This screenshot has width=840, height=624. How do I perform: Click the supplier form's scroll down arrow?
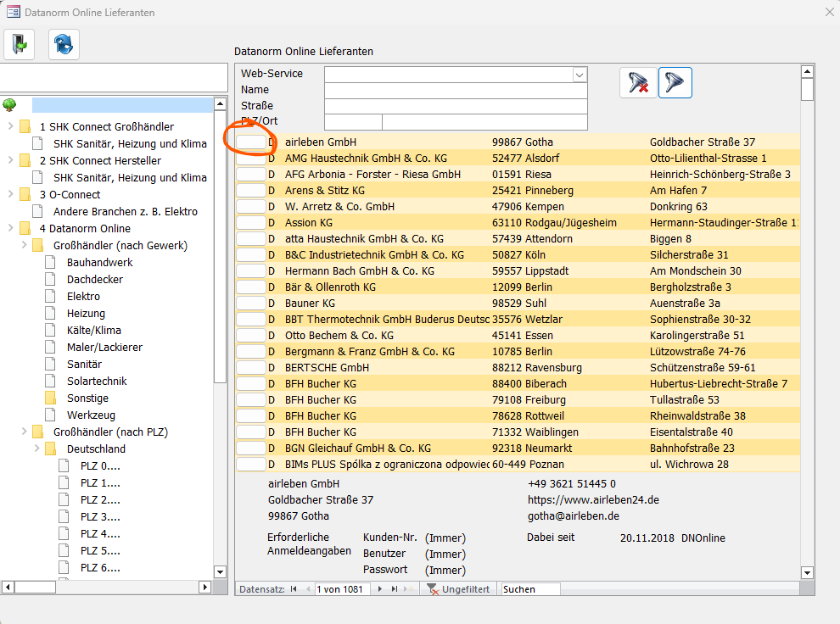[x=807, y=572]
